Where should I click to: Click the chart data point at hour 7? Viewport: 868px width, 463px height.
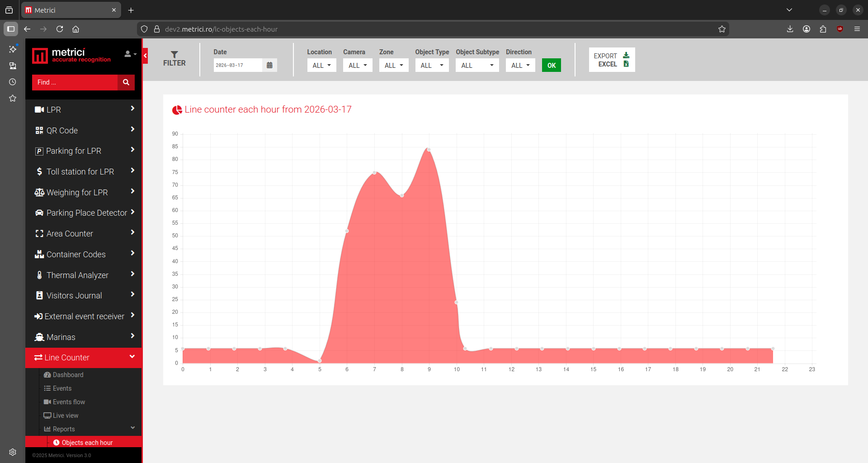pyautogui.click(x=374, y=172)
